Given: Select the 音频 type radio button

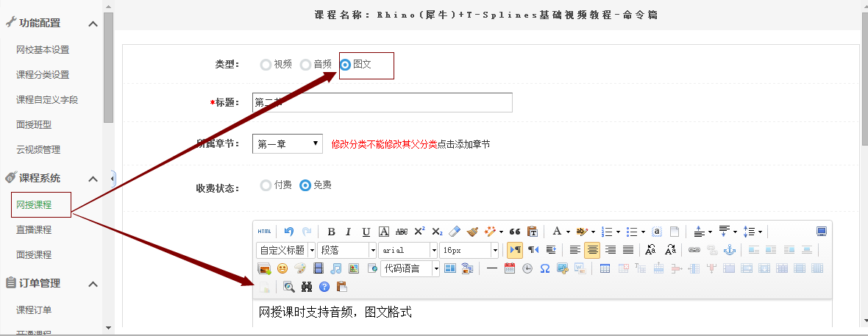Looking at the screenshot, I should pyautogui.click(x=305, y=65).
